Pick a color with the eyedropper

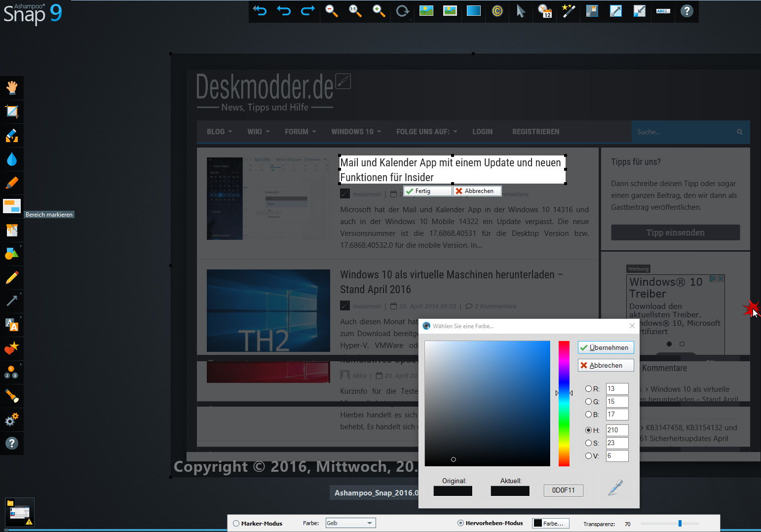(615, 488)
